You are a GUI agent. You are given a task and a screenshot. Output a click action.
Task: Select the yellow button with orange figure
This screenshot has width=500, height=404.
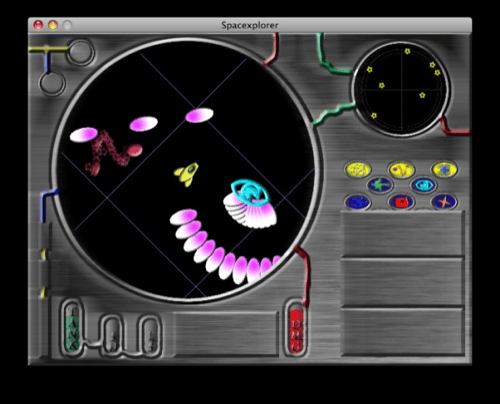[x=401, y=170]
